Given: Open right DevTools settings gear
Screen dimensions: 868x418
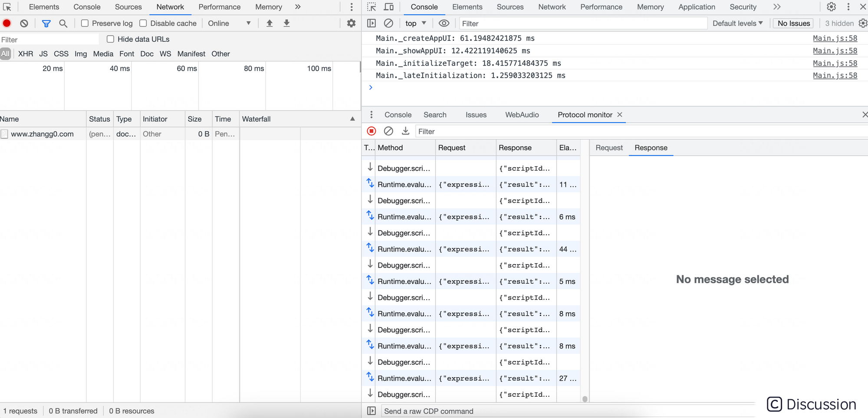Looking at the screenshot, I should pos(831,7).
